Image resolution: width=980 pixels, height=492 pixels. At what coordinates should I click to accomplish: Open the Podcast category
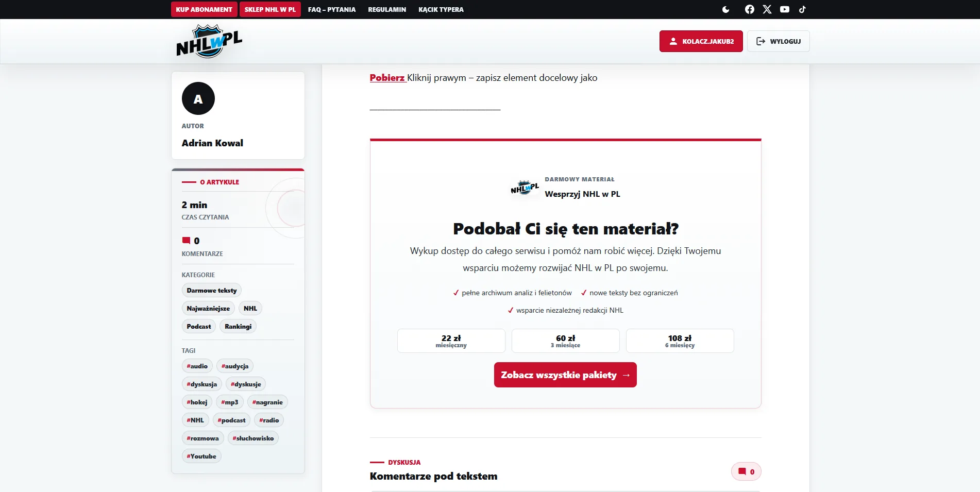click(199, 327)
